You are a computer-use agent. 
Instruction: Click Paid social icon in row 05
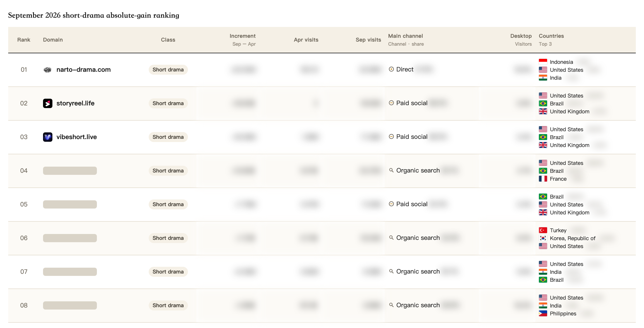tap(391, 204)
